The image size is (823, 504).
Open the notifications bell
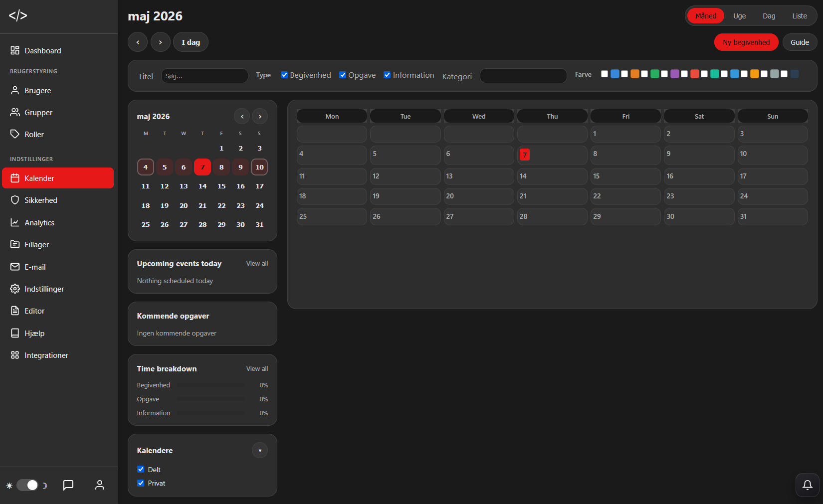pos(808,485)
